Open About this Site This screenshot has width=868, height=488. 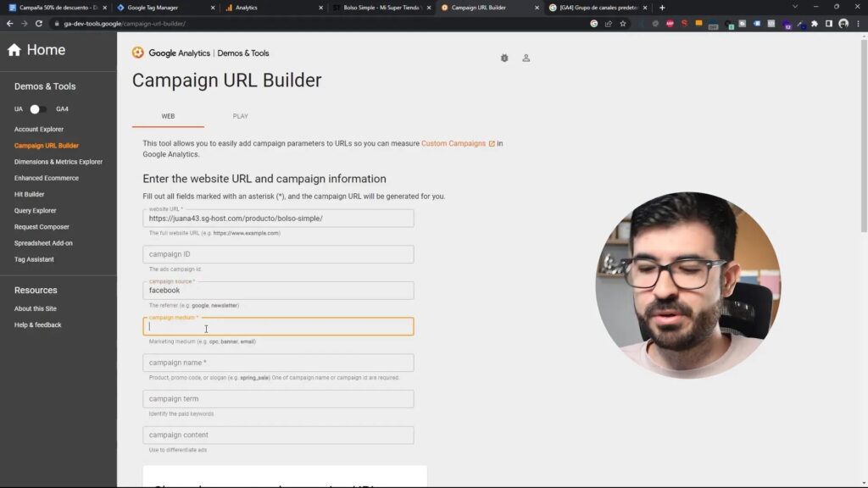click(36, 308)
